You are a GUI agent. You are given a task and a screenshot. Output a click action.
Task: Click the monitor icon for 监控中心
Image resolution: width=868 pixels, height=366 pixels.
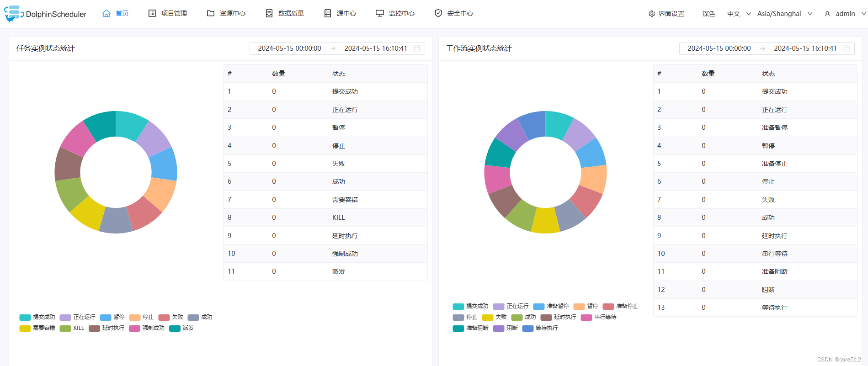click(380, 14)
